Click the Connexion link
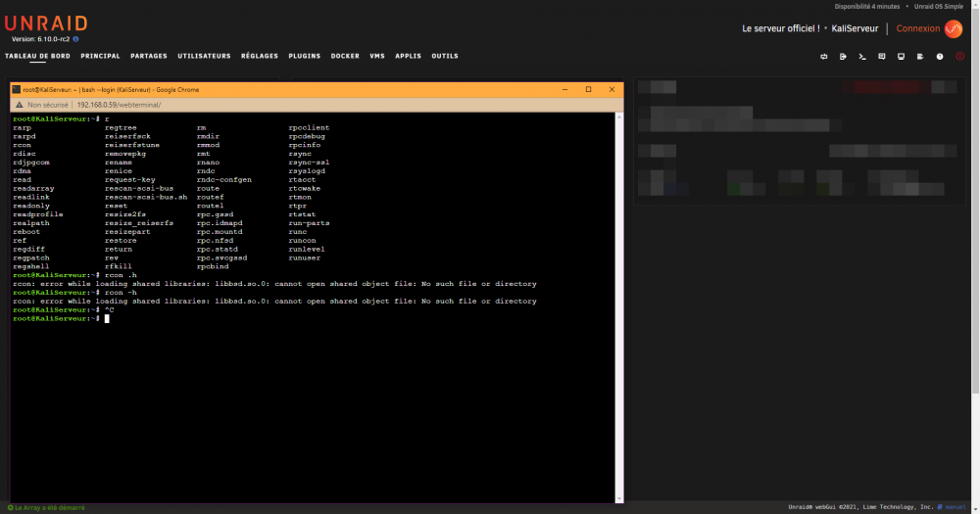The width and height of the screenshot is (980, 514). (x=918, y=28)
